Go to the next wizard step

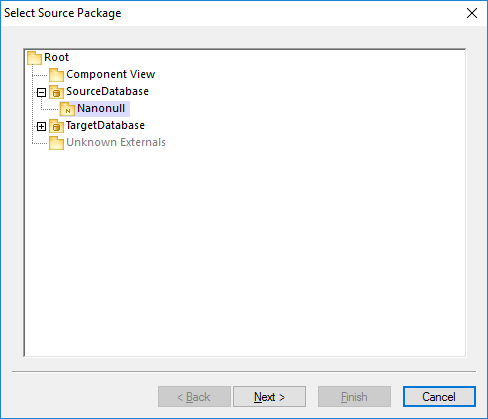pyautogui.click(x=269, y=397)
